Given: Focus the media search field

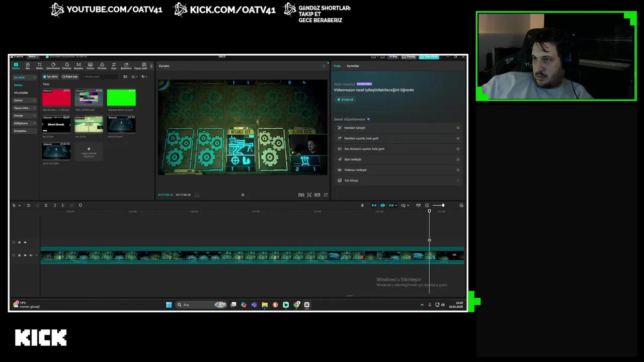Looking at the screenshot, I should point(99,76).
